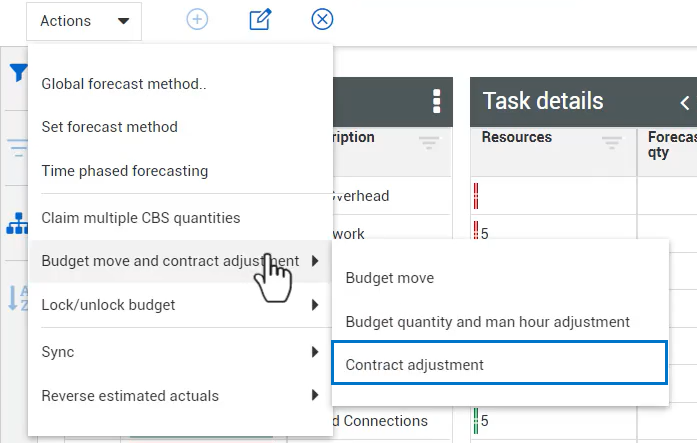Expand Reverse estimated actuals submenu
The image size is (697, 443).
pyautogui.click(x=180, y=396)
